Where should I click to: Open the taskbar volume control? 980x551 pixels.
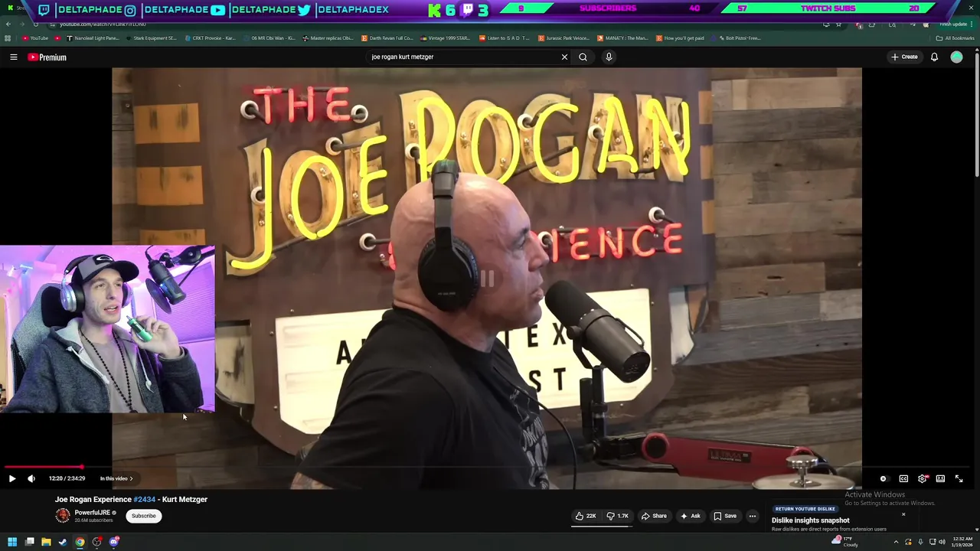click(x=942, y=542)
